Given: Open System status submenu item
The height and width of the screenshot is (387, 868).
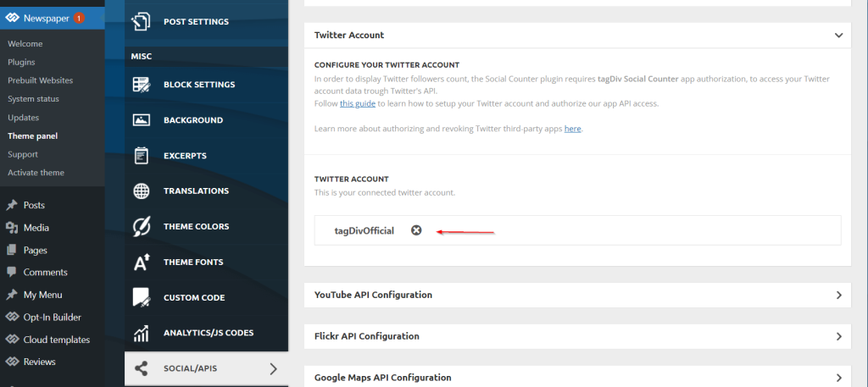Looking at the screenshot, I should tap(33, 99).
